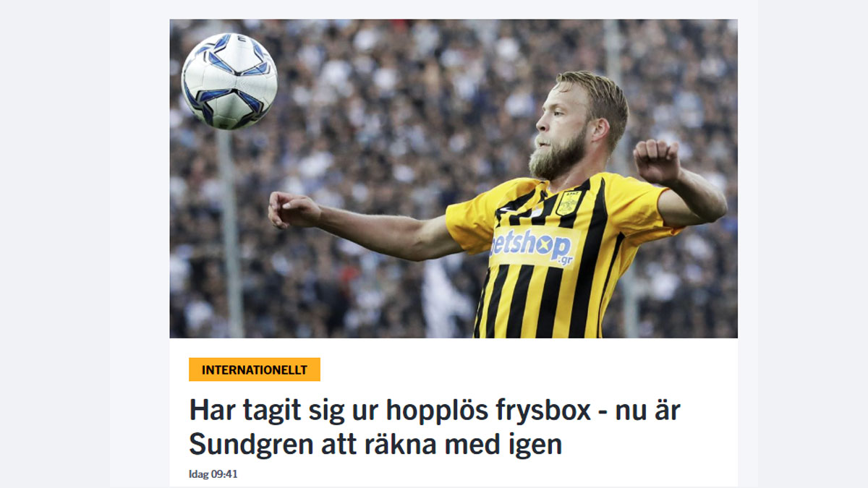868x488 pixels.
Task: Click the grey pole in photo background
Action: (x=230, y=231)
